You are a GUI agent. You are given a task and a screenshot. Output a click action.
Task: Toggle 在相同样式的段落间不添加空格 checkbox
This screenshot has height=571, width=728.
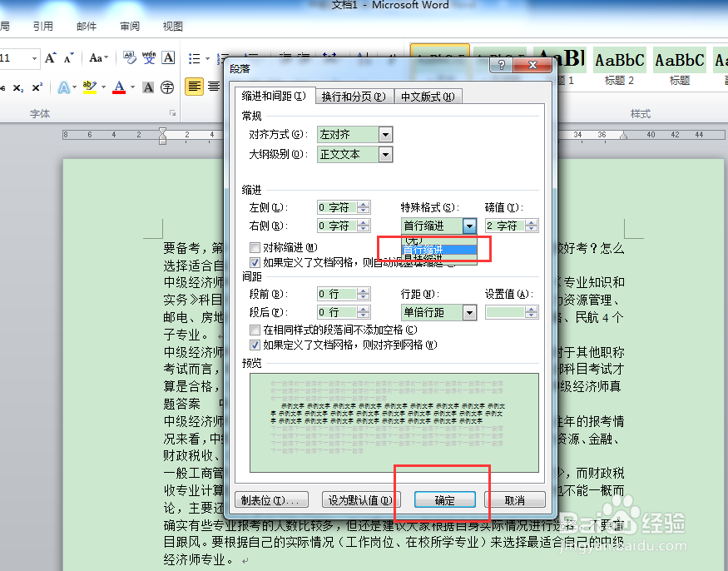pyautogui.click(x=255, y=330)
